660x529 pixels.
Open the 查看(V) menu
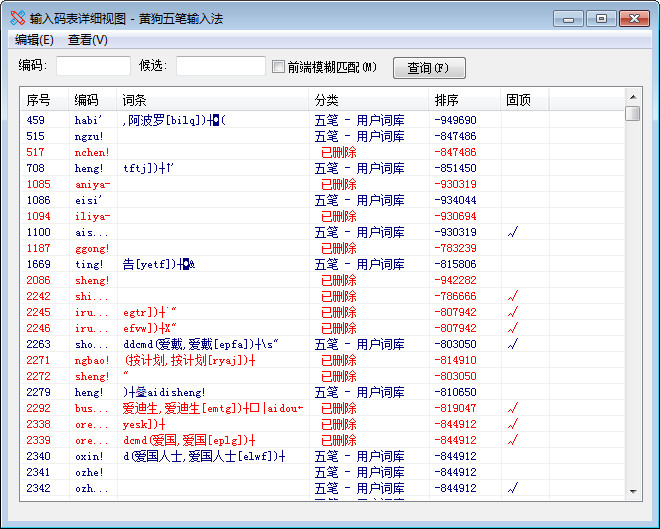pyautogui.click(x=88, y=40)
